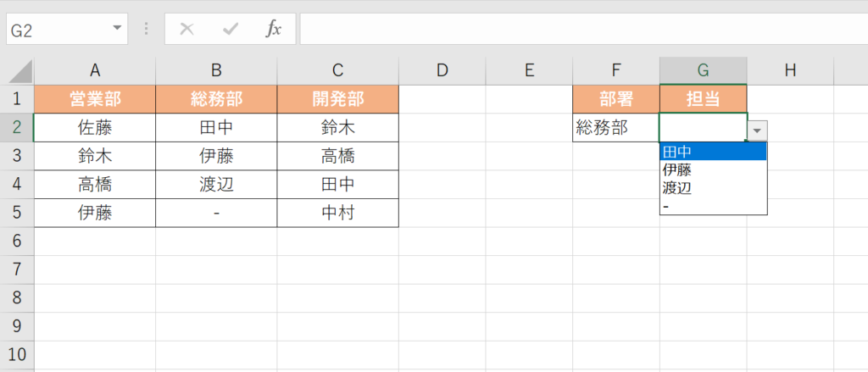Click in the formula bar input

click(576, 29)
